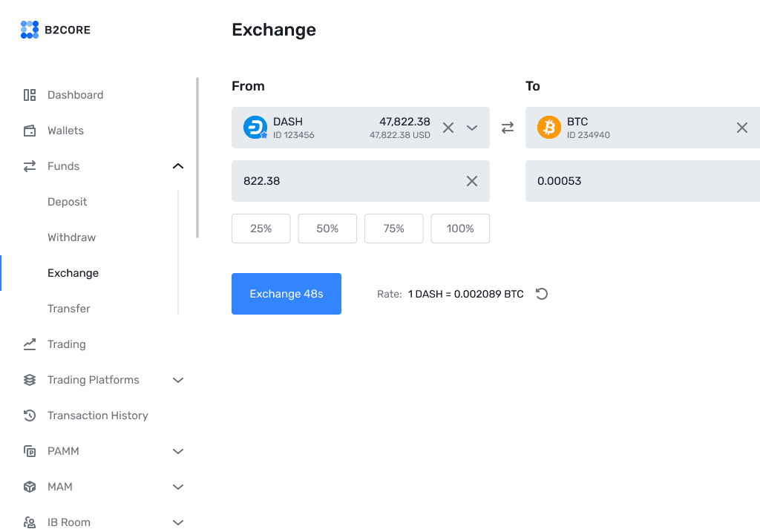The image size is (760, 532).
Task: Open the DASH wallet dropdown chevron
Action: click(x=472, y=128)
